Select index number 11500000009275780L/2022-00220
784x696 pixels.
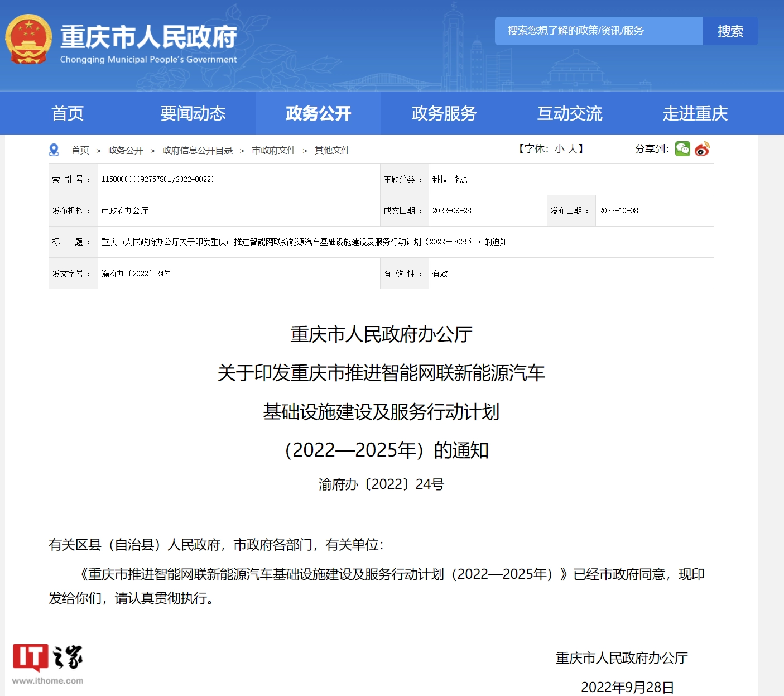pyautogui.click(x=158, y=179)
